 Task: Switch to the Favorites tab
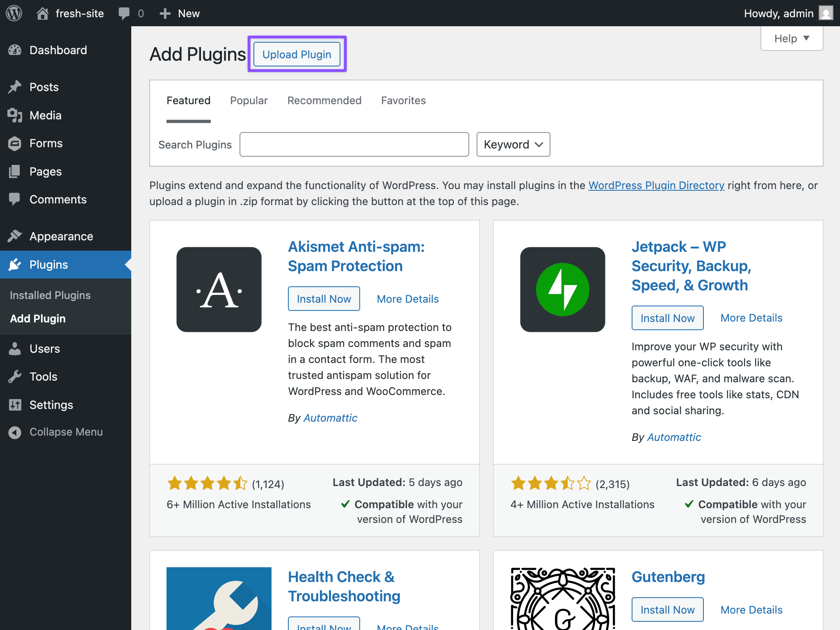point(404,100)
